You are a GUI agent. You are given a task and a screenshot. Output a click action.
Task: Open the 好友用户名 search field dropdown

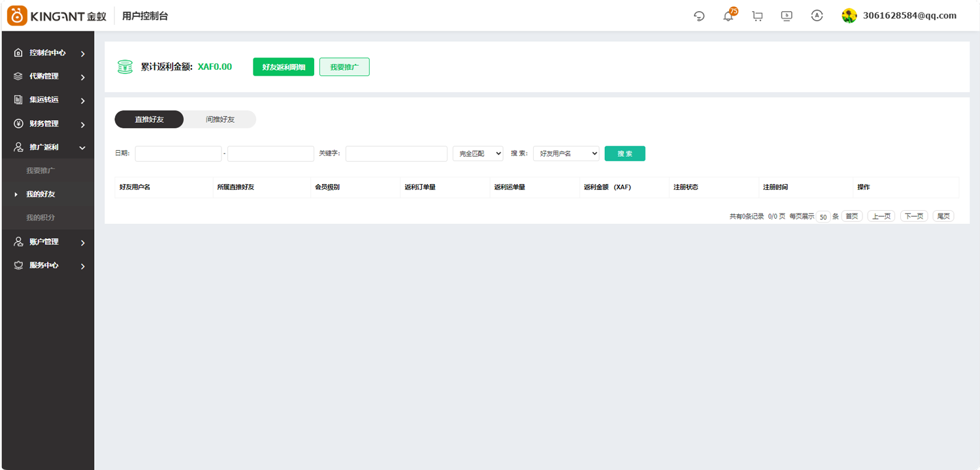[x=566, y=153]
